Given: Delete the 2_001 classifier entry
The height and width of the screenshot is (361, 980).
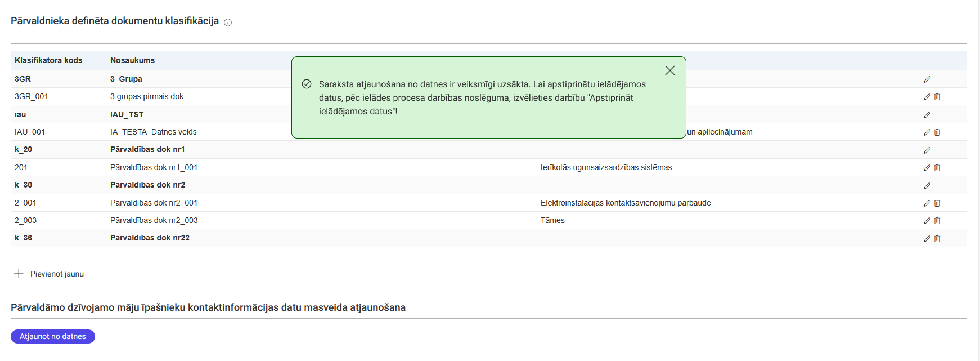Looking at the screenshot, I should pyautogui.click(x=937, y=203).
